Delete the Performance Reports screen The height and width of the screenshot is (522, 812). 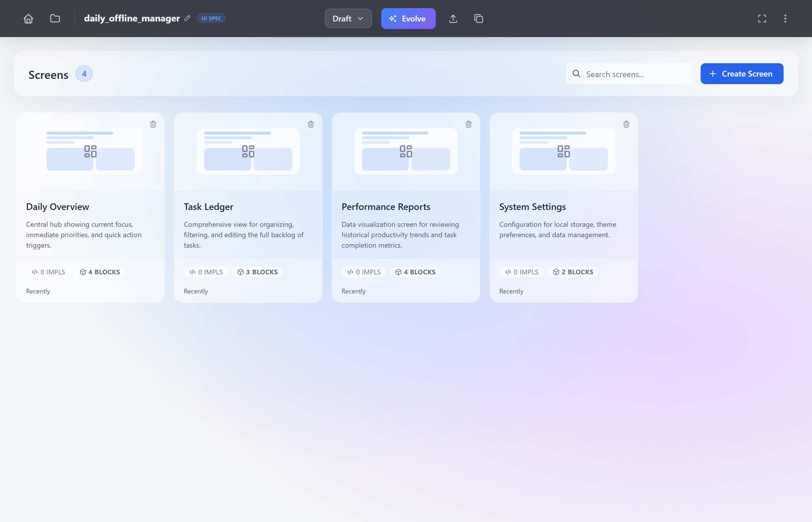pos(468,124)
